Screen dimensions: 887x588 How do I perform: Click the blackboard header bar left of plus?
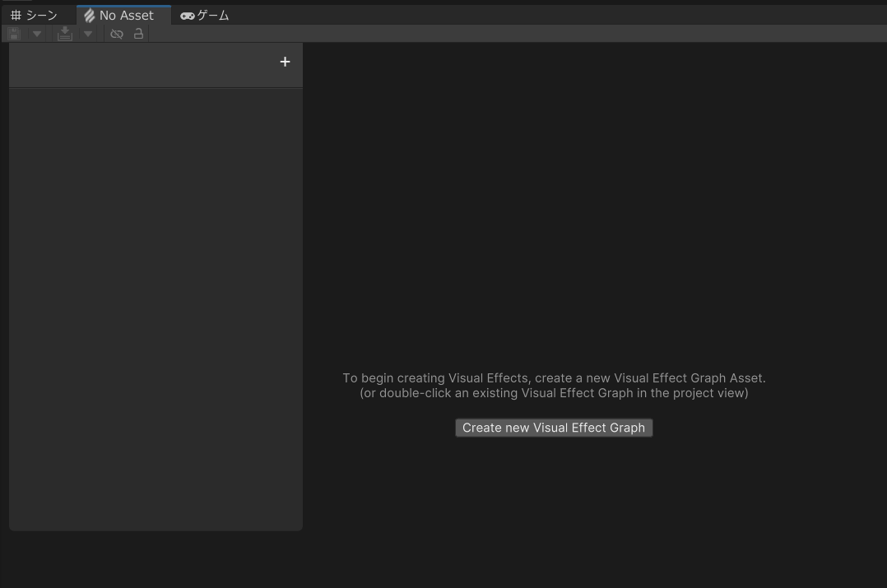pos(140,64)
